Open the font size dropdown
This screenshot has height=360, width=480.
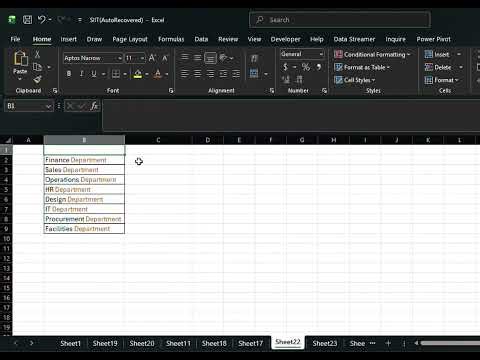click(142, 58)
